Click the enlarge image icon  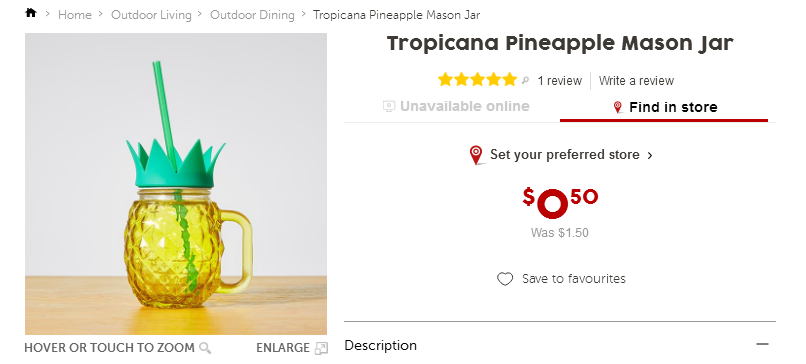click(321, 349)
